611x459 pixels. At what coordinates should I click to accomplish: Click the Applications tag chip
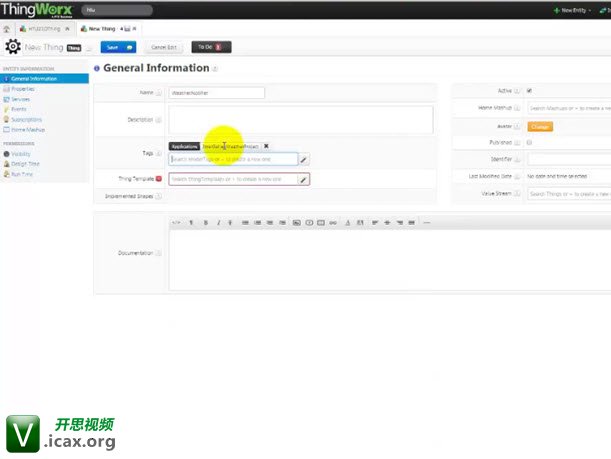(x=184, y=147)
